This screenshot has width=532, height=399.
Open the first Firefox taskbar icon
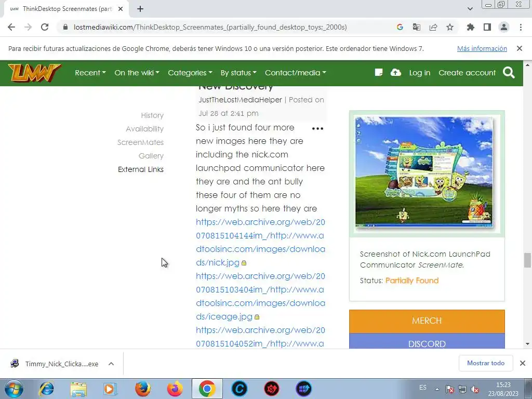click(x=143, y=389)
